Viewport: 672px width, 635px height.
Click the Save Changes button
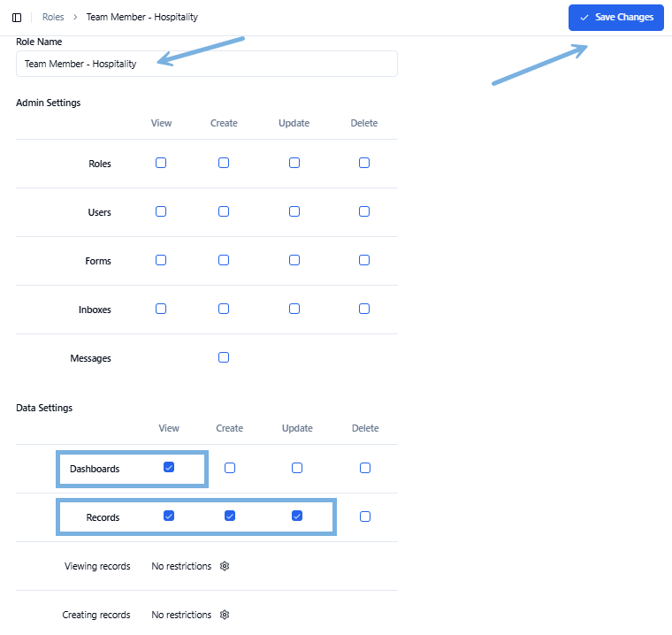[x=616, y=18]
